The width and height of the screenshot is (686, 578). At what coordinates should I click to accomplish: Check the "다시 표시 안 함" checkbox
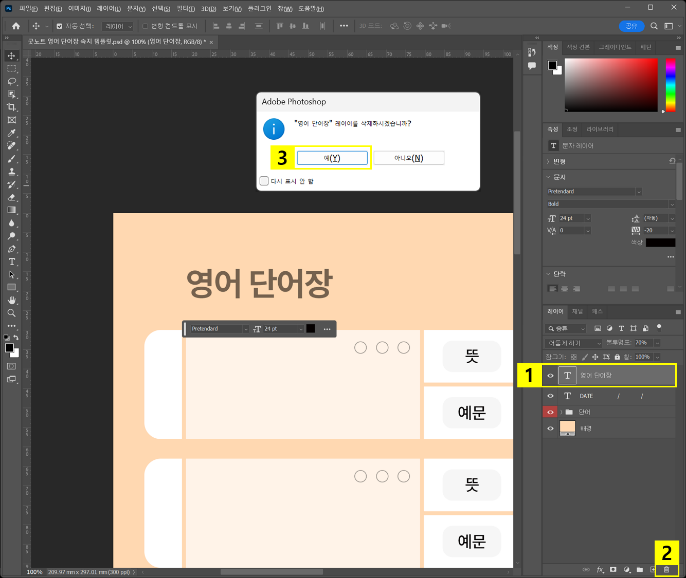coord(264,181)
